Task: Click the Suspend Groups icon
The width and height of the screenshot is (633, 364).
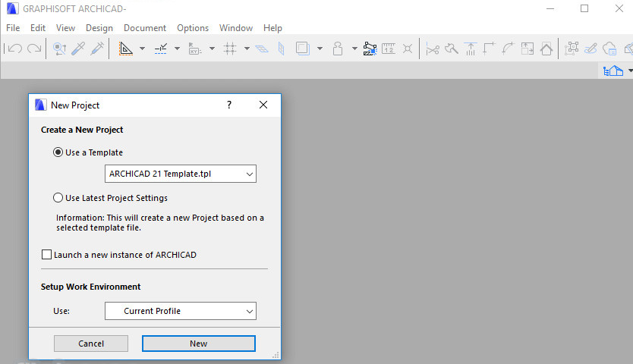Action: [370, 49]
